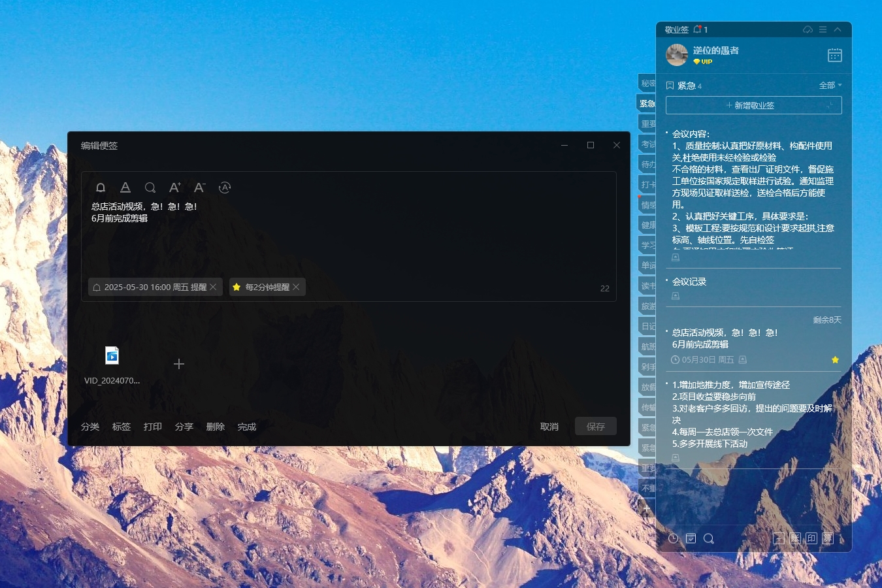Click the 取消 cancel button
The width and height of the screenshot is (882, 588).
tap(549, 427)
